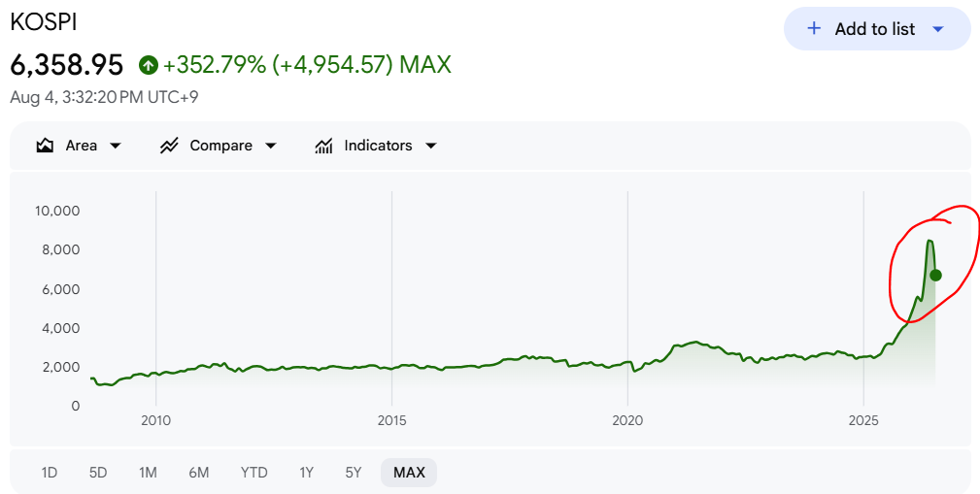Click the Compare lines icon
This screenshot has width=980, height=494.
(169, 147)
